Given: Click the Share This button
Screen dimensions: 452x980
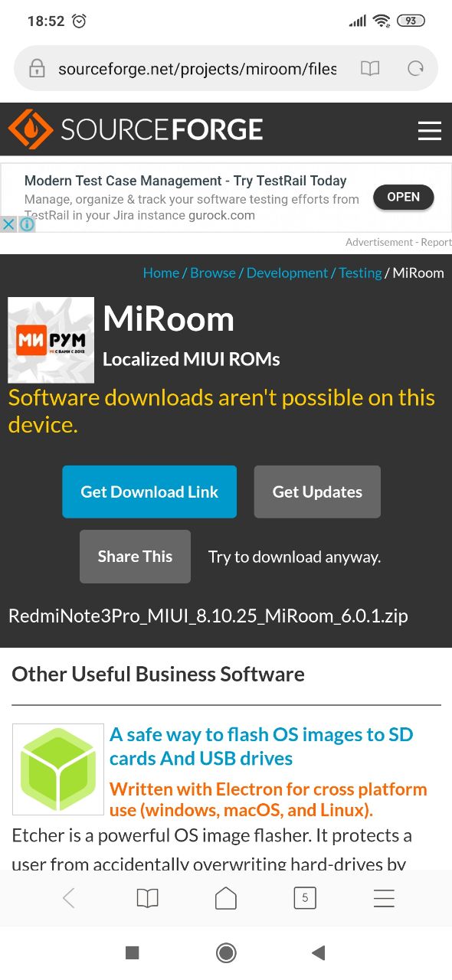Looking at the screenshot, I should point(135,557).
